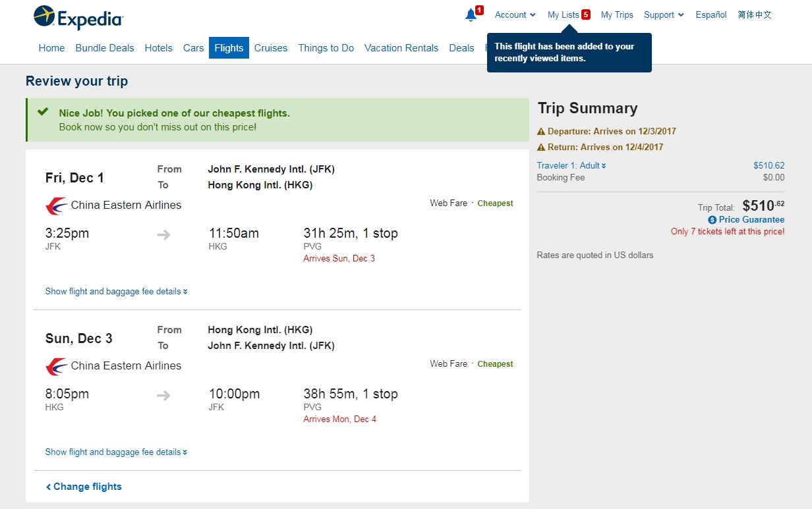Show return flight and baggage fee details
The height and width of the screenshot is (509, 812).
(116, 452)
